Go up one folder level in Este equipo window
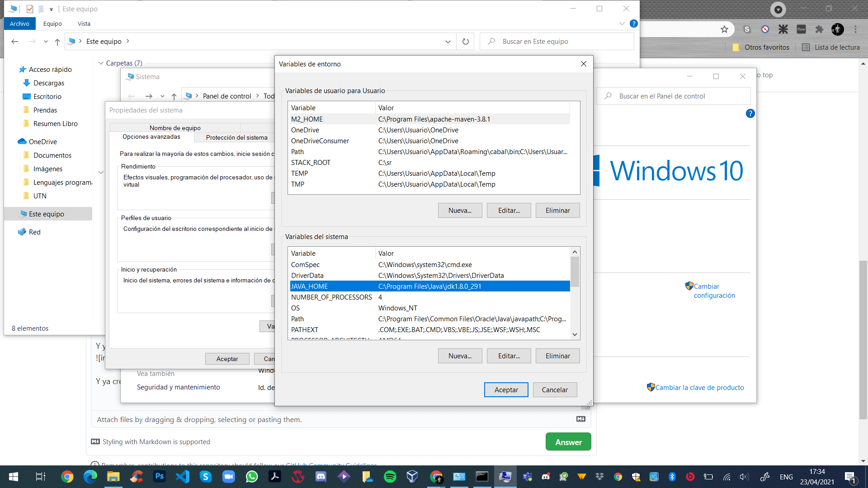Viewport: 868px width, 488px height. tap(57, 42)
